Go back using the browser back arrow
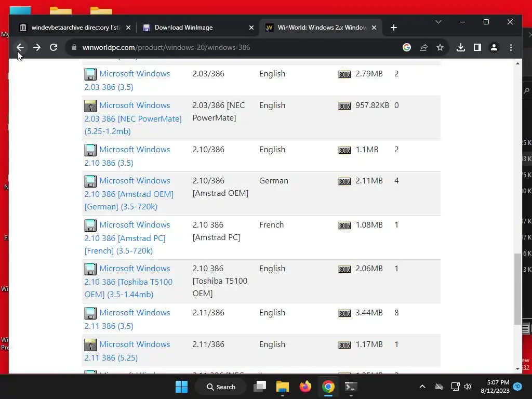This screenshot has height=399, width=532. (20, 47)
